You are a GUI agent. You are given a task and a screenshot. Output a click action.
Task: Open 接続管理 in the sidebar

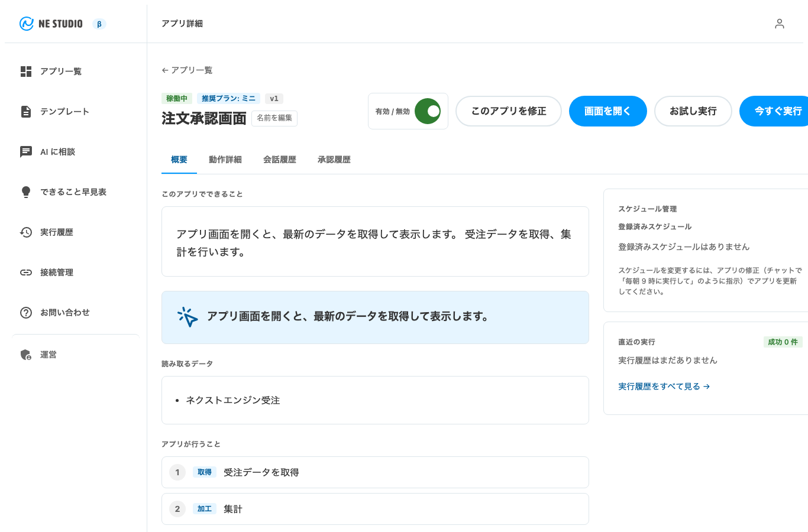click(75, 273)
